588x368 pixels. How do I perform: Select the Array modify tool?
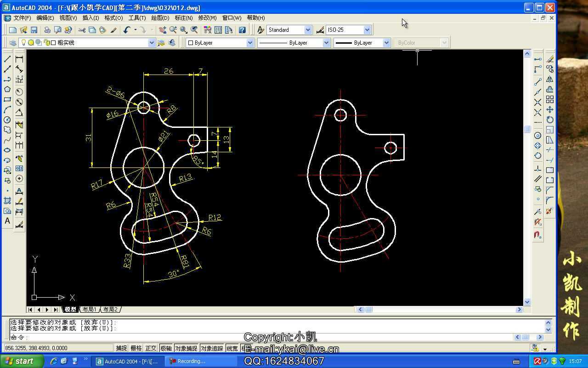coord(550,99)
